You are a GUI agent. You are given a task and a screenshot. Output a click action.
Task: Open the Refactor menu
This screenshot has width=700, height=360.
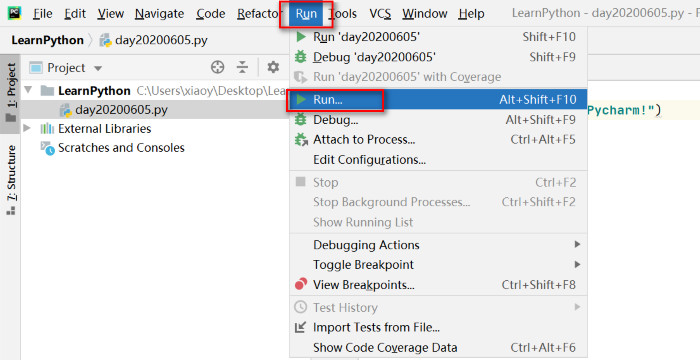(258, 14)
